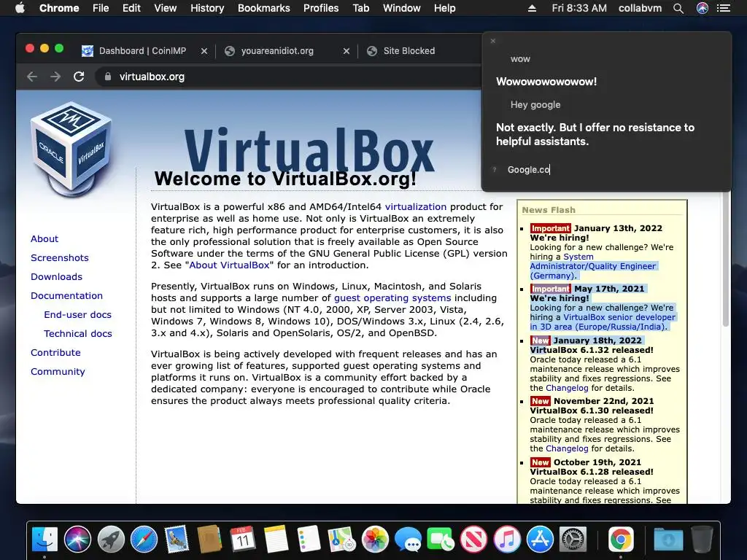
Task: Go back in Chrome
Action: coord(32,77)
